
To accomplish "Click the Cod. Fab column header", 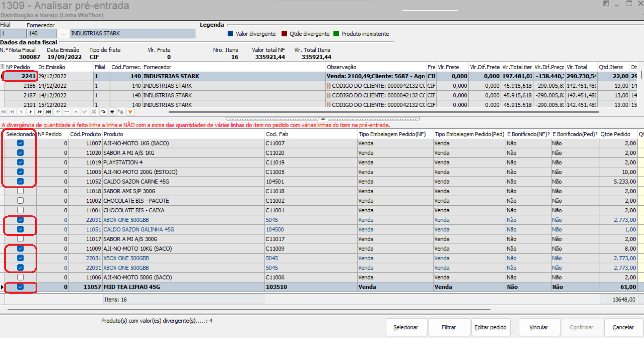I will 311,134.
